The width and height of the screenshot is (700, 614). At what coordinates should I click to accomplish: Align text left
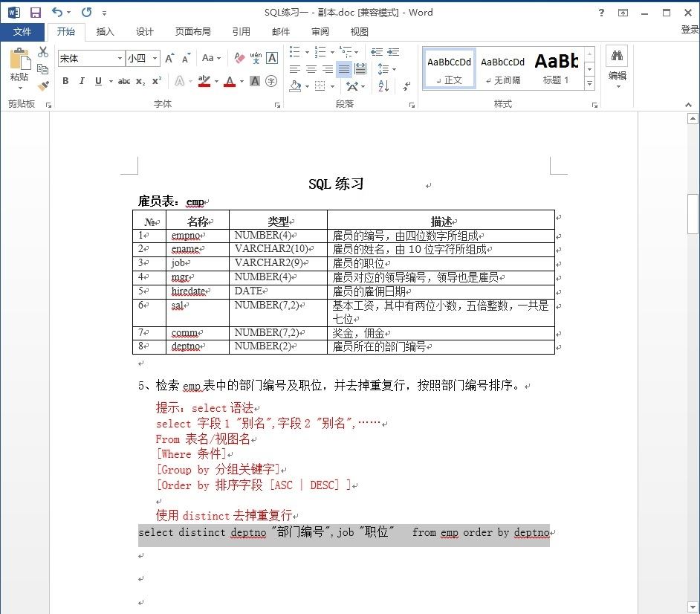point(295,69)
